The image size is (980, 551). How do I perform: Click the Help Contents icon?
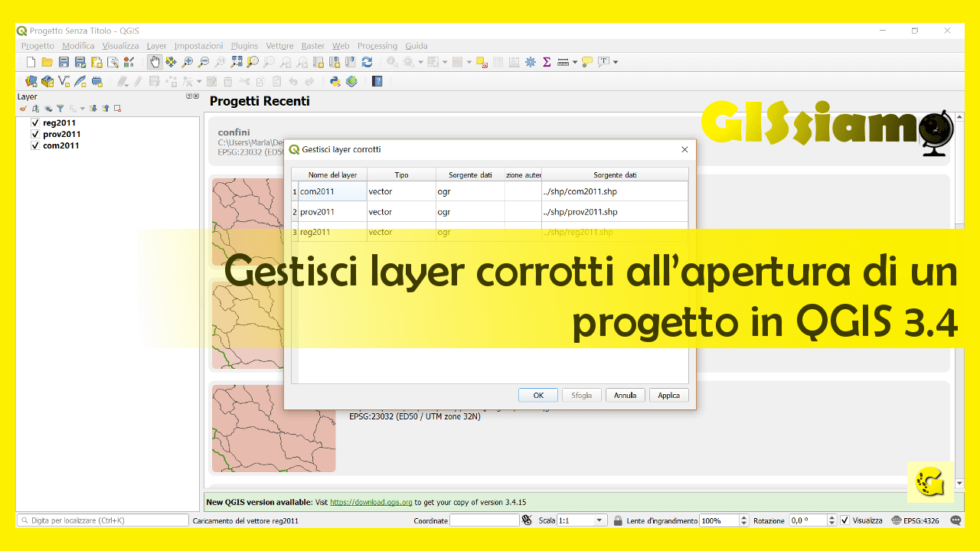click(377, 81)
